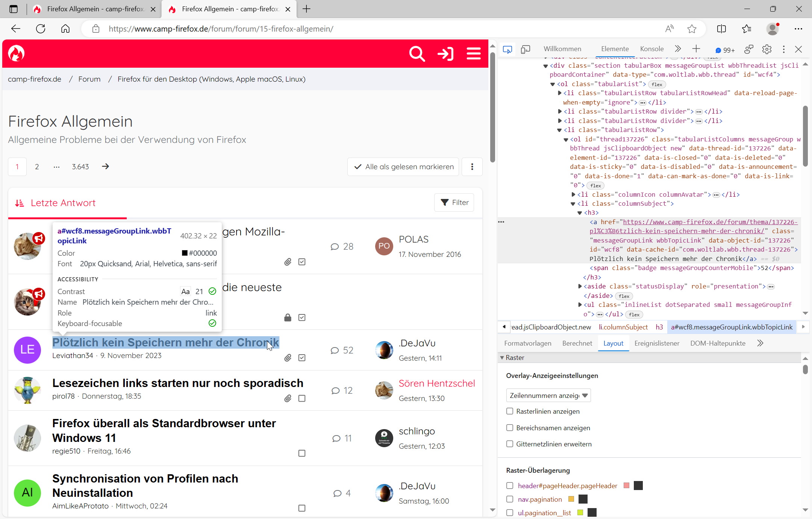The image size is (812, 519).
Task: Click the login arrow icon in header
Action: click(x=445, y=54)
